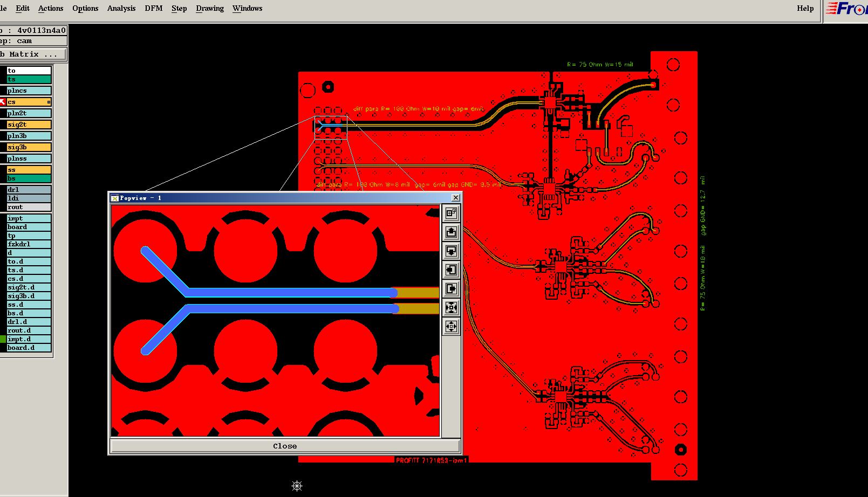Select the 'cs' layer row
Screen dimensions: 868x497
coord(29,102)
